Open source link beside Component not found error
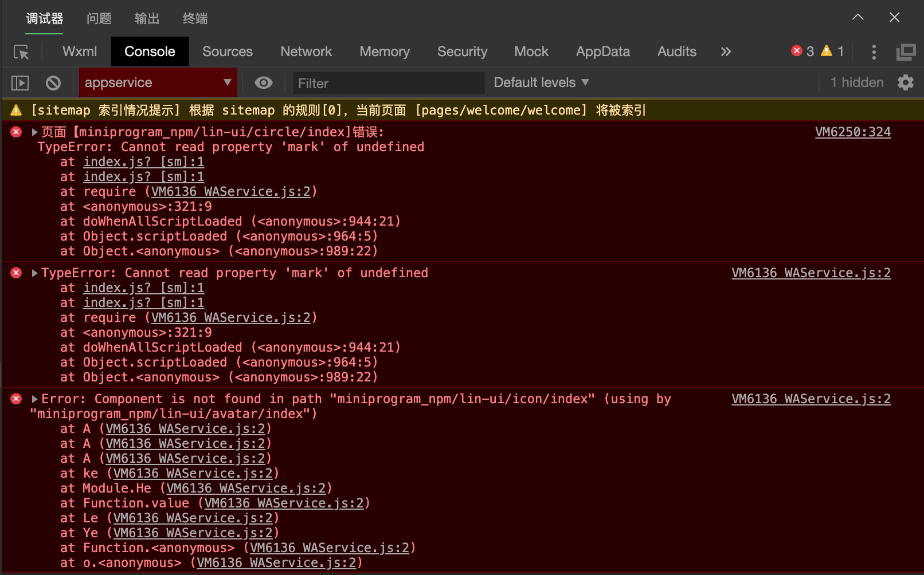The width and height of the screenshot is (924, 575). [811, 399]
